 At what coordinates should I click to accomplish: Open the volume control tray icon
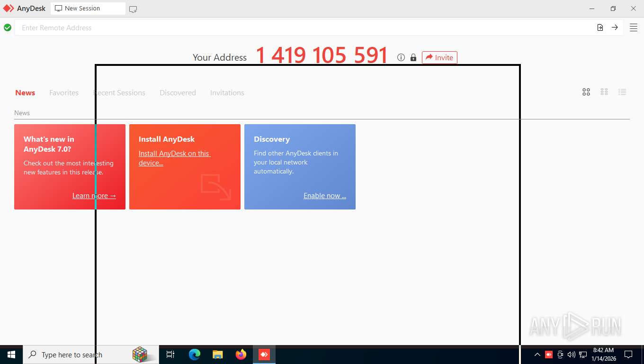click(571, 355)
